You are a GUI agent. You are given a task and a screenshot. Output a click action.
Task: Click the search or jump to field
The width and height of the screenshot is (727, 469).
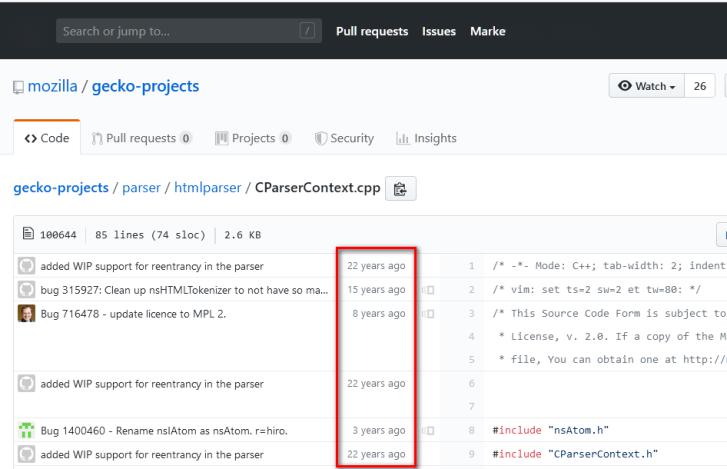[x=189, y=31]
